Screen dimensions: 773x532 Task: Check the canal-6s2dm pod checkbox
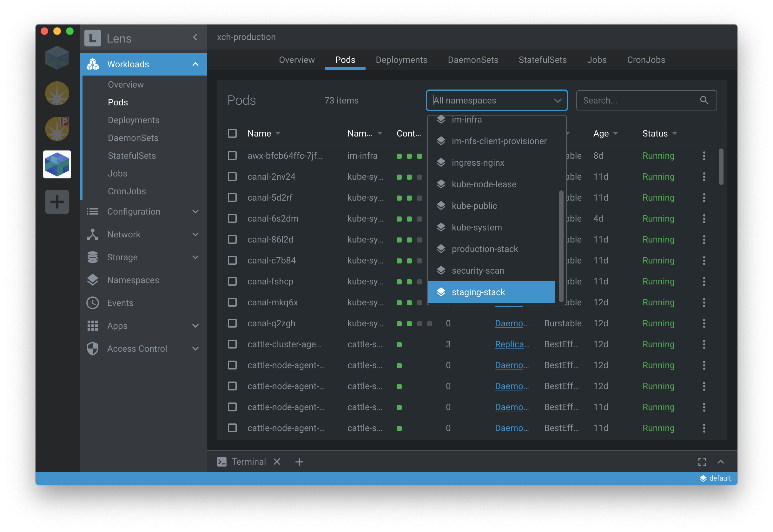[232, 219]
